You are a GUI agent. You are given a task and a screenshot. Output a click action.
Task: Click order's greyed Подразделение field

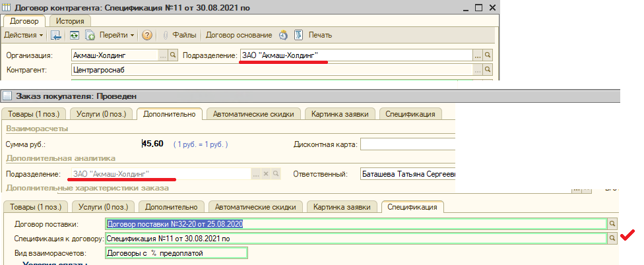[161, 174]
